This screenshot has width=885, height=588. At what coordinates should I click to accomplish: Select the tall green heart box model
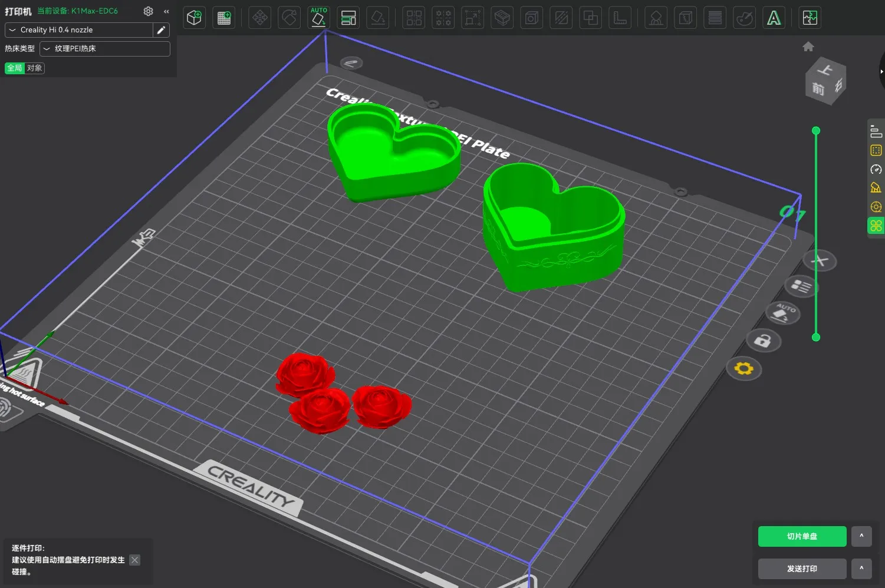pyautogui.click(x=554, y=227)
